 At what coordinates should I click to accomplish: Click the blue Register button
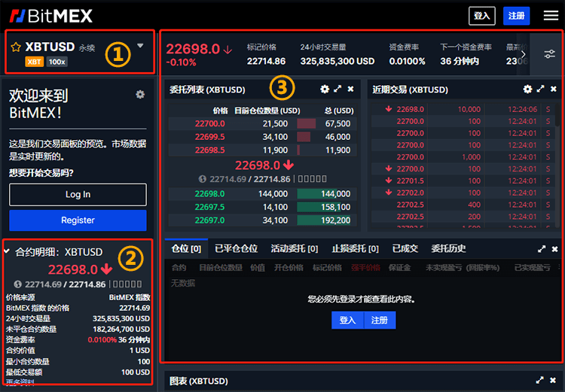78,220
